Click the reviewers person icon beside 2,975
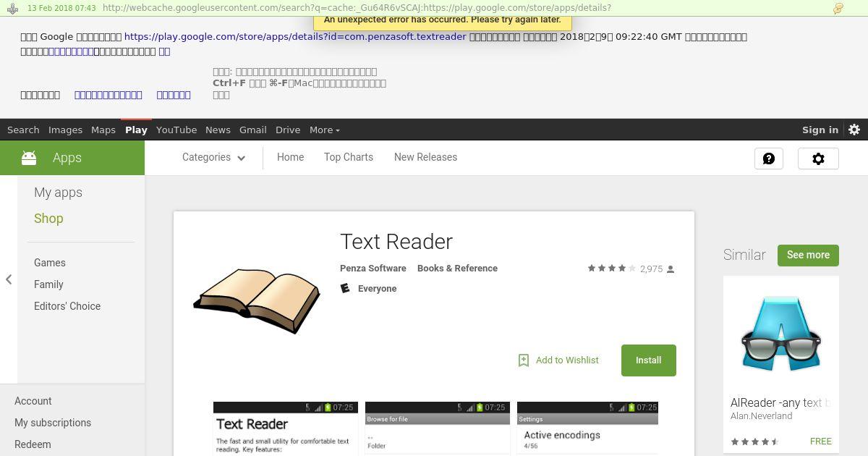Viewport: 868px width, 456px height. pos(671,269)
